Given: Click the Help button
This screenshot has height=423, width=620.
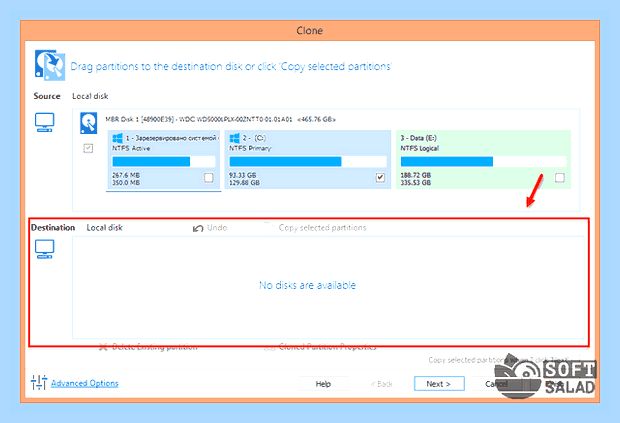Looking at the screenshot, I should point(323,384).
